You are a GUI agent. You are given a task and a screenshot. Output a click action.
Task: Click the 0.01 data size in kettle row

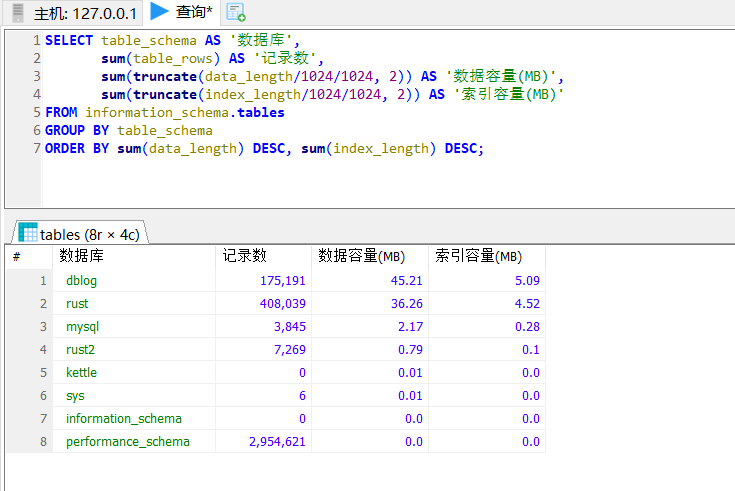point(370,372)
